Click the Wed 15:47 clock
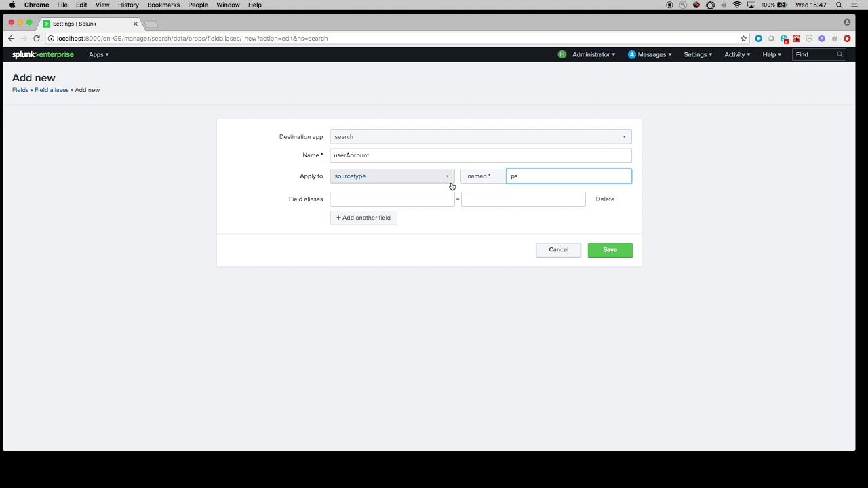 click(811, 5)
